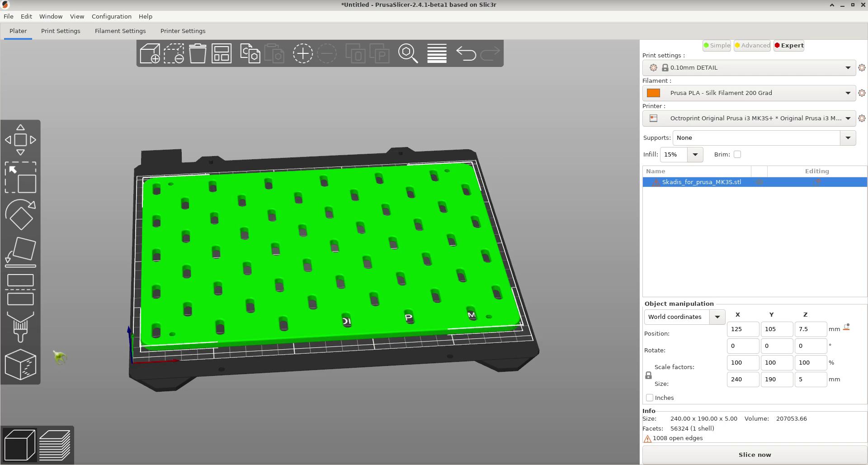868x465 pixels.
Task: Click the Arrange objects icon
Action: [222, 53]
